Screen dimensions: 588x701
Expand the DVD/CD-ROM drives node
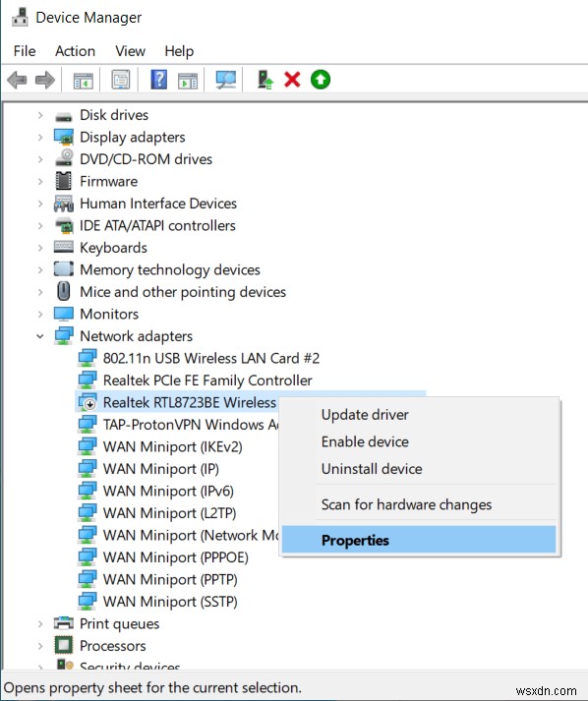click(x=40, y=159)
